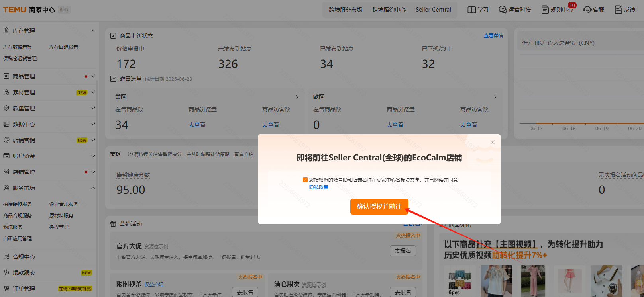Screen dimensions: 644x297
Task: Click 查看详情 link in 商品上新状态
Action: (493, 36)
